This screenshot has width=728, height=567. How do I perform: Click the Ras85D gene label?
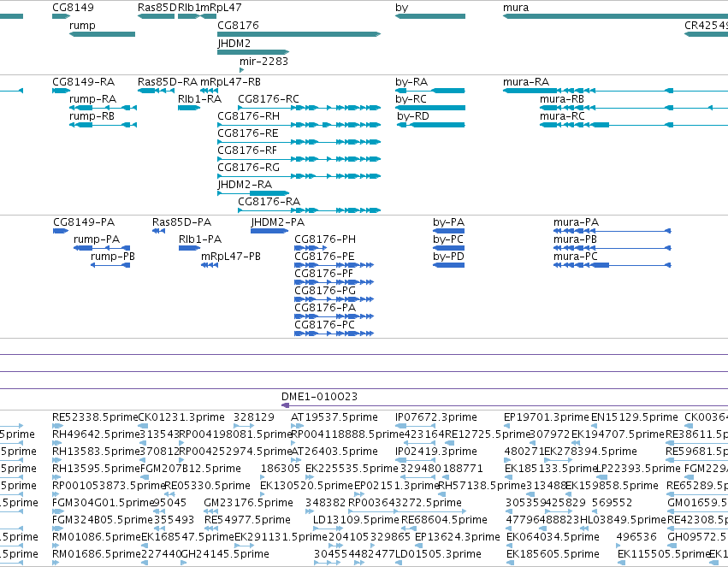pos(157,8)
